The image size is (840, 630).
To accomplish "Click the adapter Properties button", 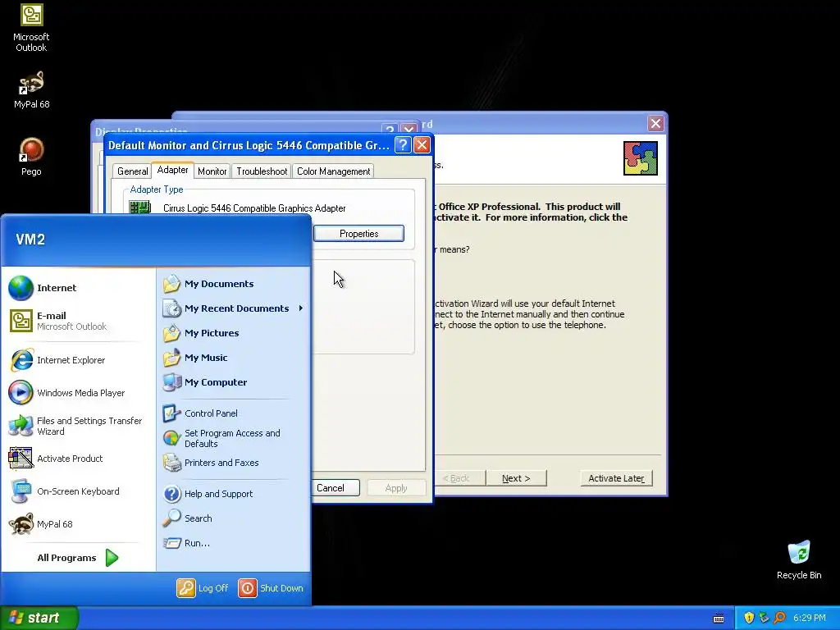I will 359,234.
